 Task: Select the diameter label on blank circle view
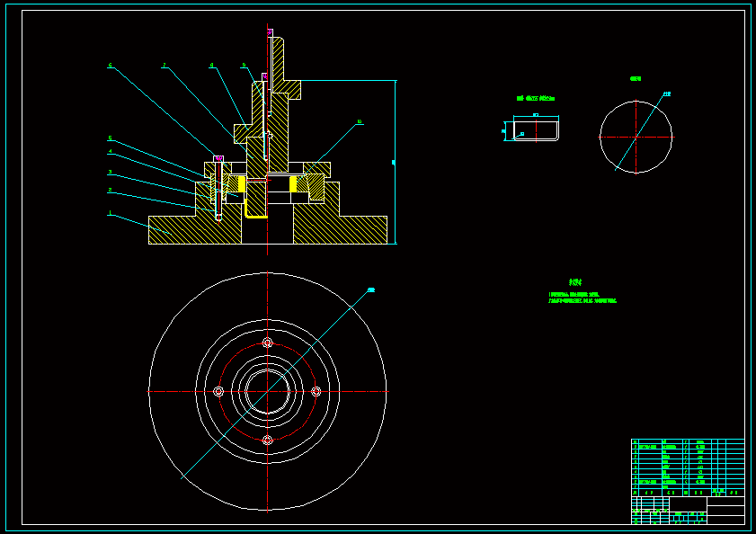coord(667,94)
